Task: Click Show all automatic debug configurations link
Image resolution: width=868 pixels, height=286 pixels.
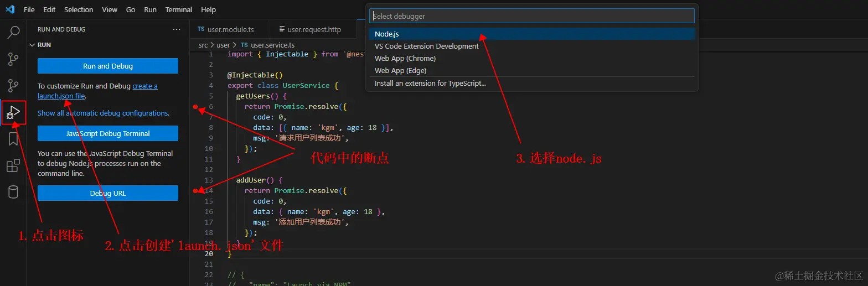Action: click(103, 113)
